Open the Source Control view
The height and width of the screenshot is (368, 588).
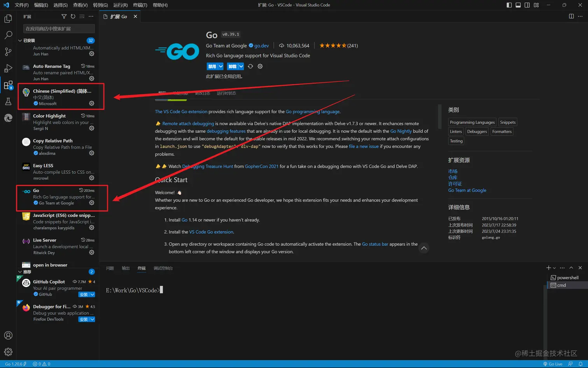(x=8, y=52)
